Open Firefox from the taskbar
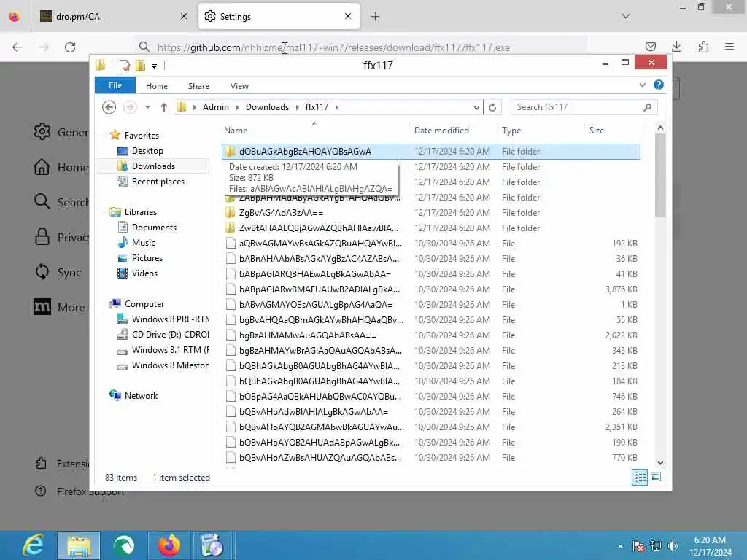The image size is (747, 560). tap(169, 545)
